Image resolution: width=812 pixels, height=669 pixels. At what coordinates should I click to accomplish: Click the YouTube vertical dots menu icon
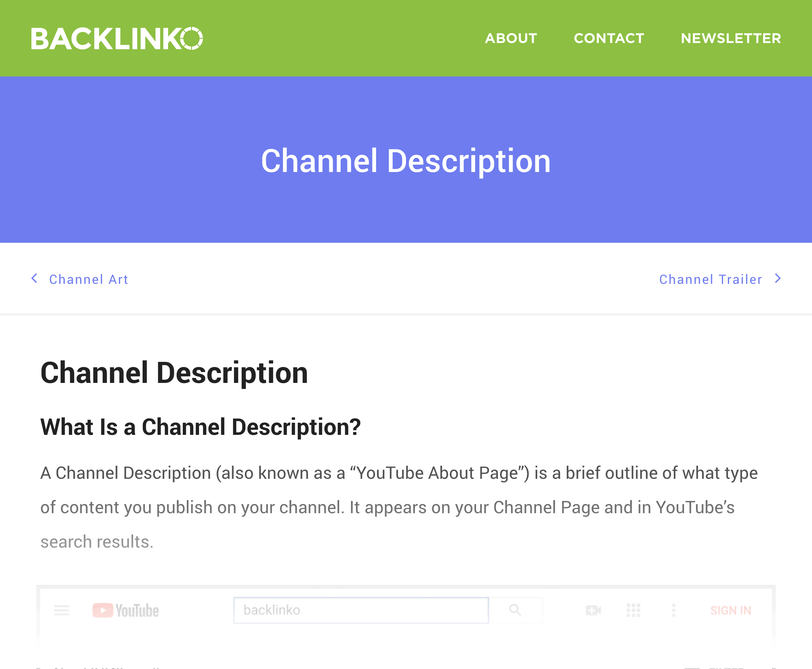pos(673,610)
